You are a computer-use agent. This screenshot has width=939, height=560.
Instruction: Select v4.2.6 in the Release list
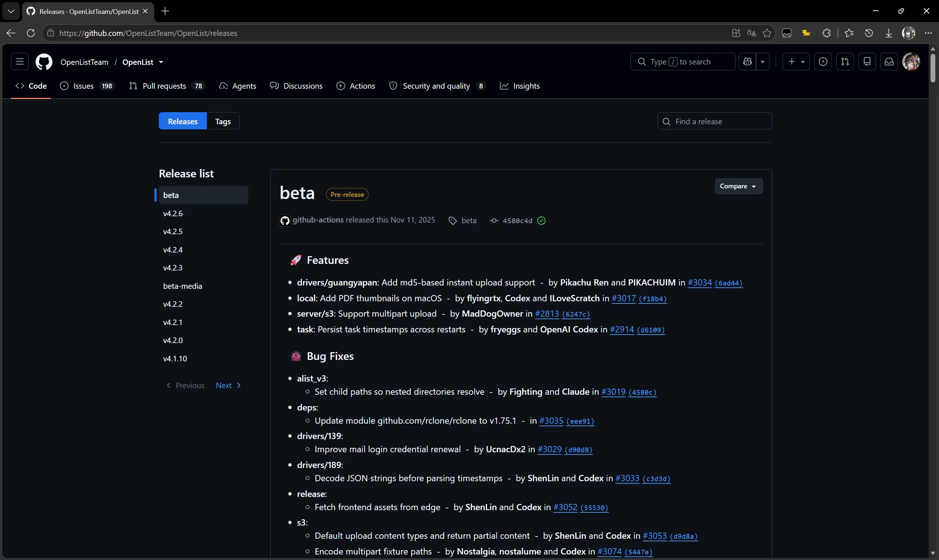[203, 213]
